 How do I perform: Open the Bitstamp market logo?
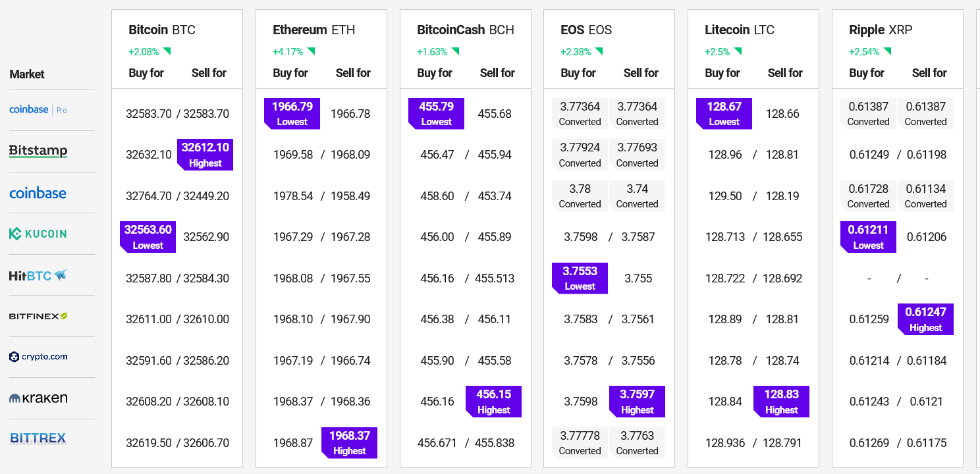pos(38,151)
